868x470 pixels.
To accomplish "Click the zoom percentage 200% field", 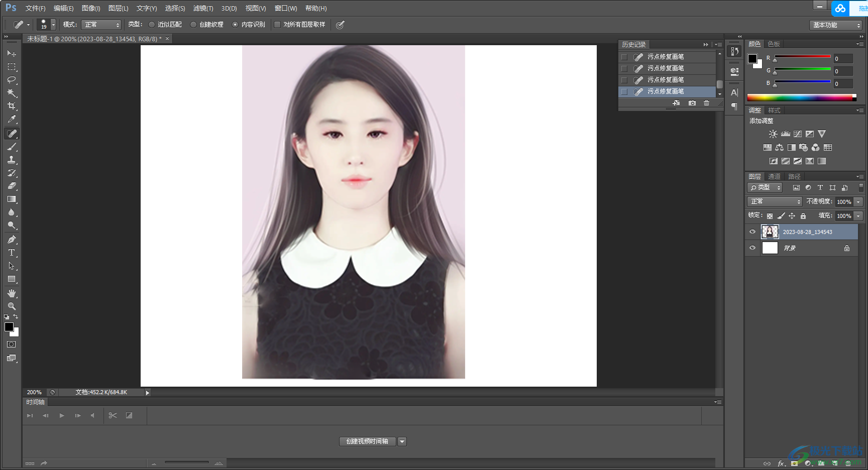I will 34,392.
